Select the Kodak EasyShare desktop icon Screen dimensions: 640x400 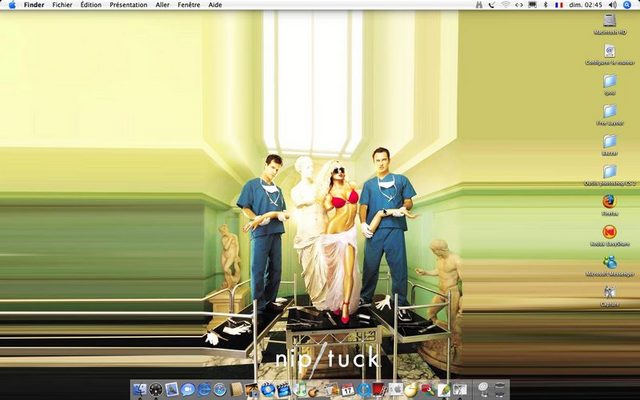[610, 232]
